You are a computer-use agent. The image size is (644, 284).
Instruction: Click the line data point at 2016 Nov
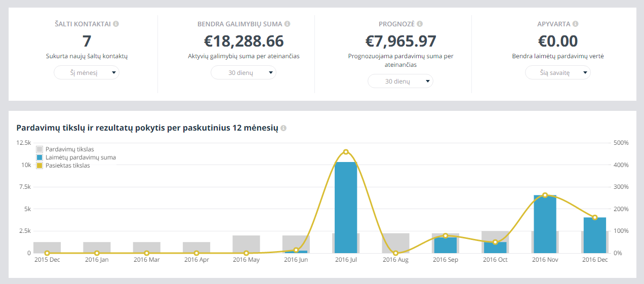pyautogui.click(x=545, y=195)
